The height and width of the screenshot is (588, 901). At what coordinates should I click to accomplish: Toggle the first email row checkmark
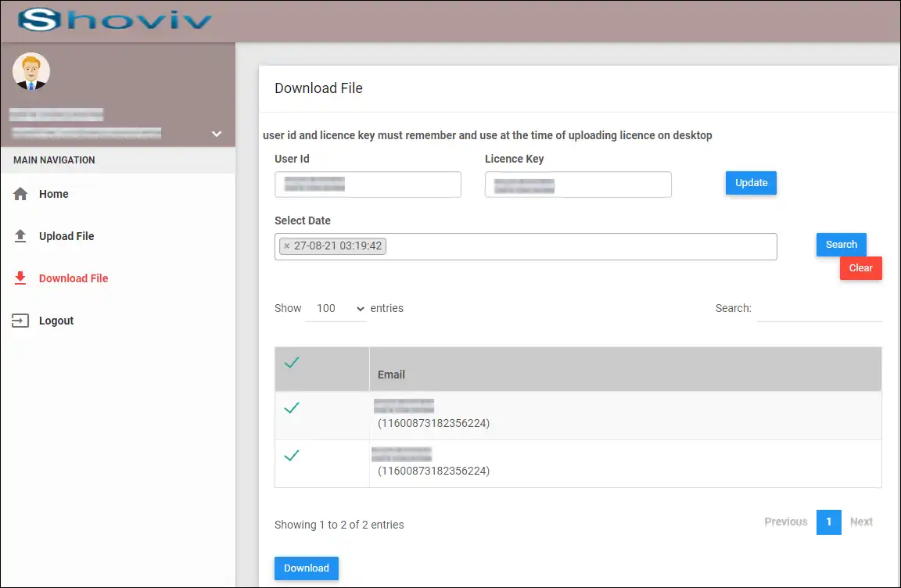click(292, 408)
